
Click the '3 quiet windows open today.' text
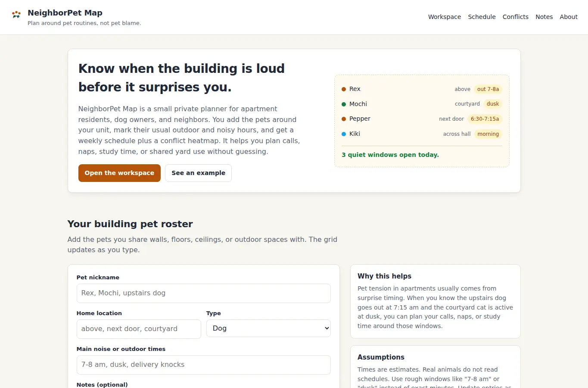[x=390, y=155]
